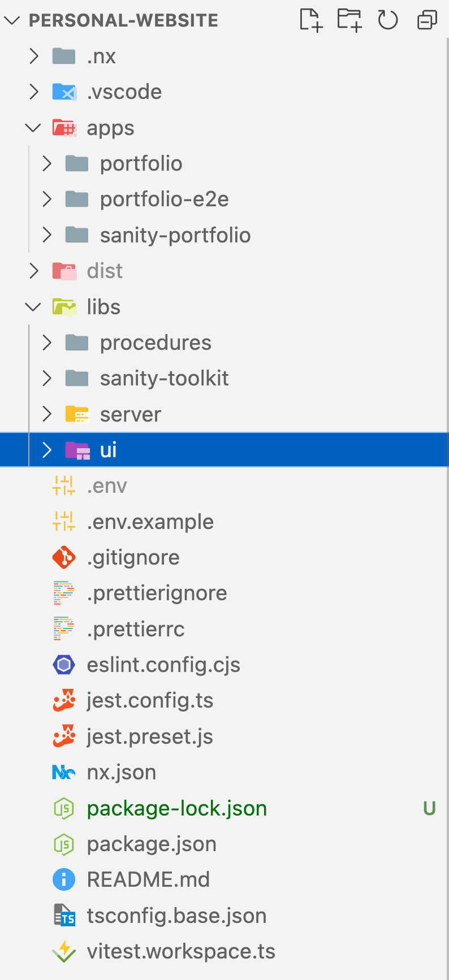Image resolution: width=449 pixels, height=980 pixels.
Task: Click the Git icon beside .gitignore
Action: point(64,558)
